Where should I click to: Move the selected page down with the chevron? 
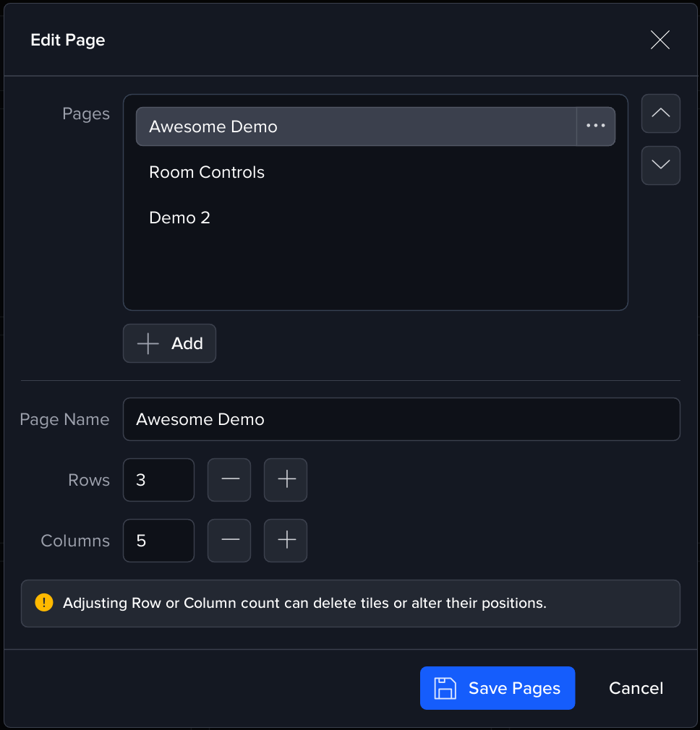tap(660, 166)
